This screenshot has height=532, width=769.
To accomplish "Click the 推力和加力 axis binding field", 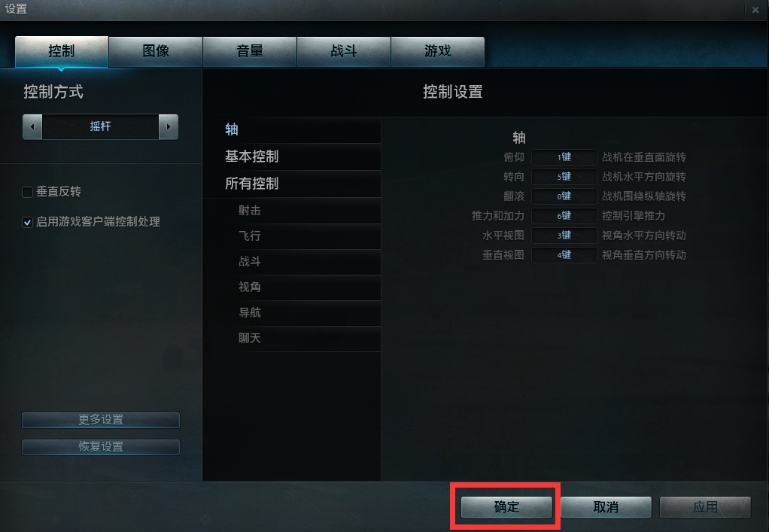I will click(x=564, y=216).
